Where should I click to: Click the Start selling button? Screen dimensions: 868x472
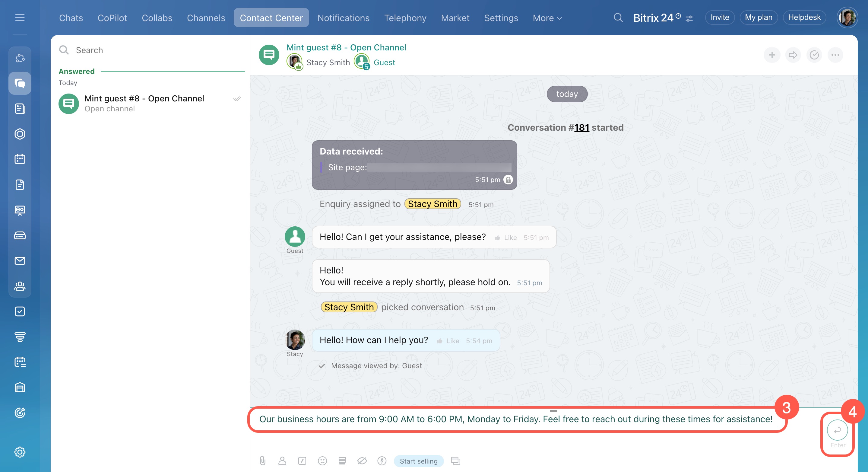419,461
